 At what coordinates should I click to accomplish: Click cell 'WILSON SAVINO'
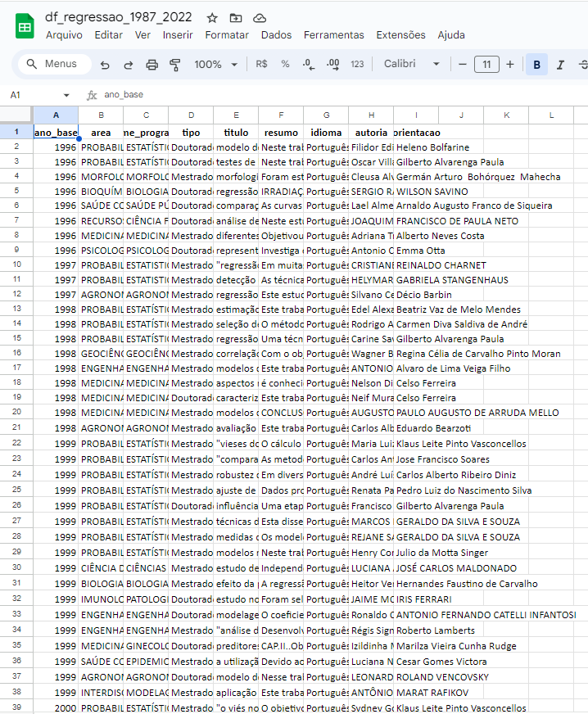click(x=432, y=192)
